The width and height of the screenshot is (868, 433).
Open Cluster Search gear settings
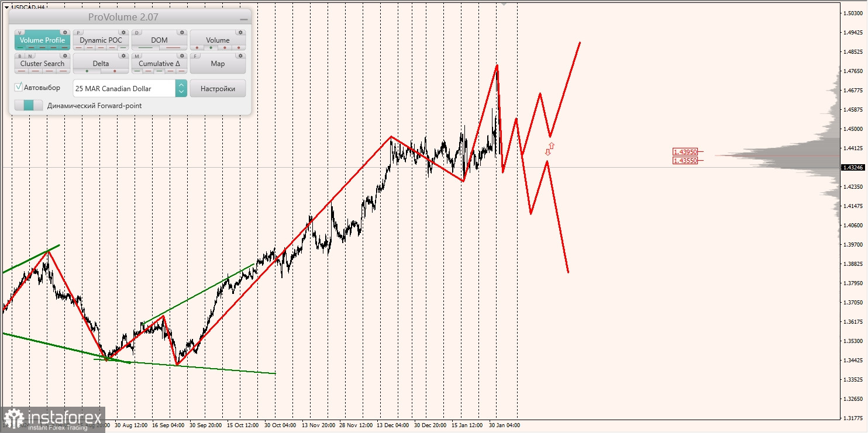point(65,56)
